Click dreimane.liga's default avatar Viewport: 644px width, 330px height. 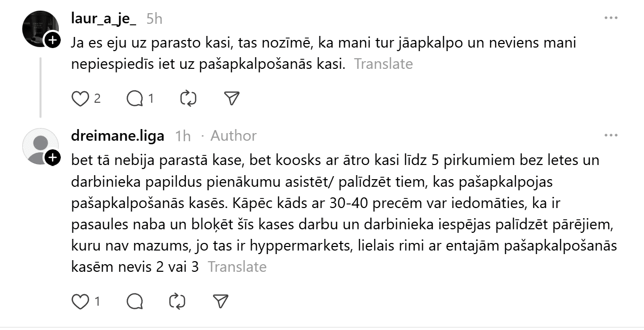click(40, 146)
